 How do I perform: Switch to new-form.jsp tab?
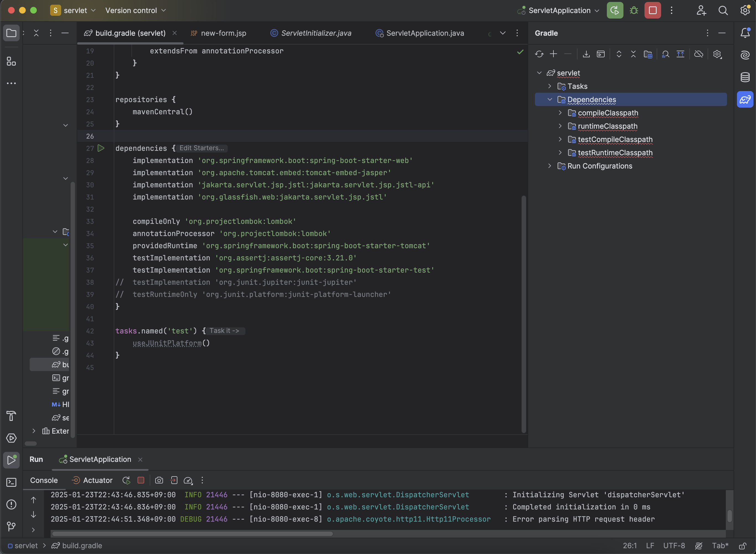219,33
